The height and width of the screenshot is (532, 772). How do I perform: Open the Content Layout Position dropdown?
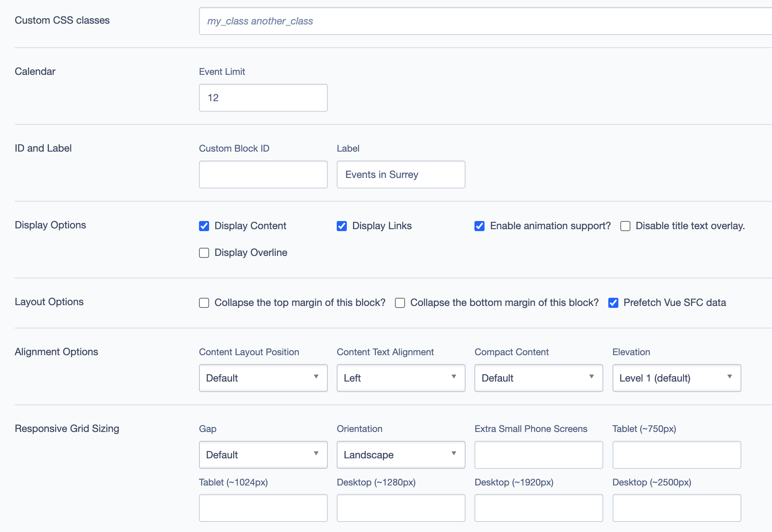[x=263, y=378]
